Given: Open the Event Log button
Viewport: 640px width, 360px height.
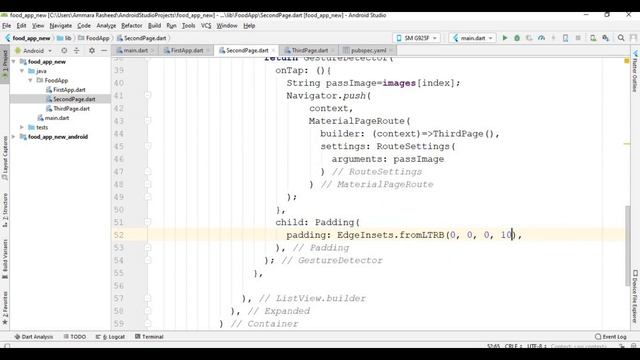Looking at the screenshot, I should pos(611,337).
